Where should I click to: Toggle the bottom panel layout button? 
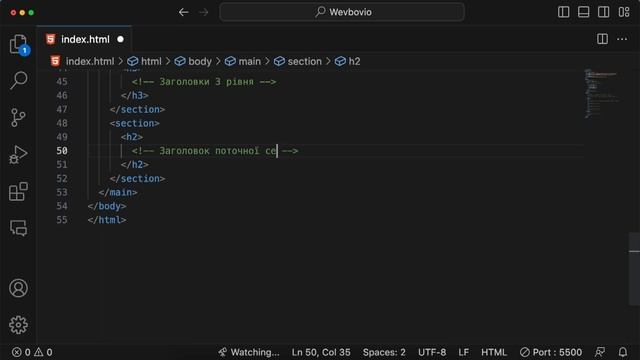click(x=584, y=12)
